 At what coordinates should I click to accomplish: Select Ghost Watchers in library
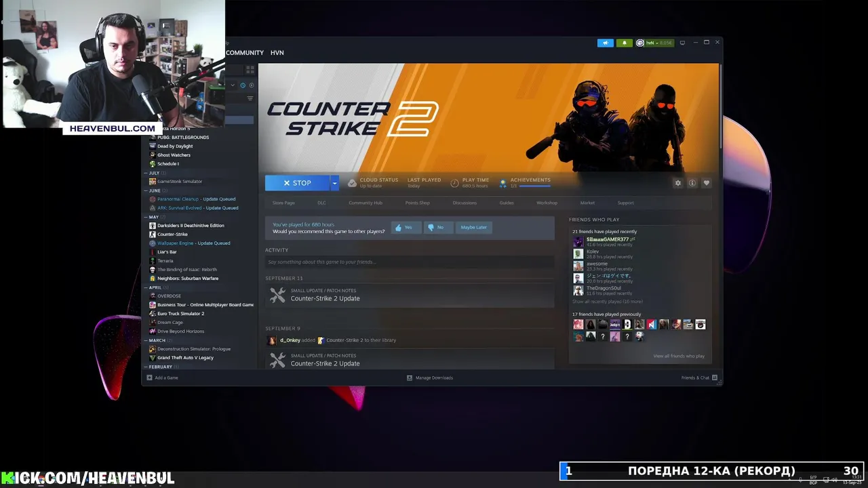[174, 155]
